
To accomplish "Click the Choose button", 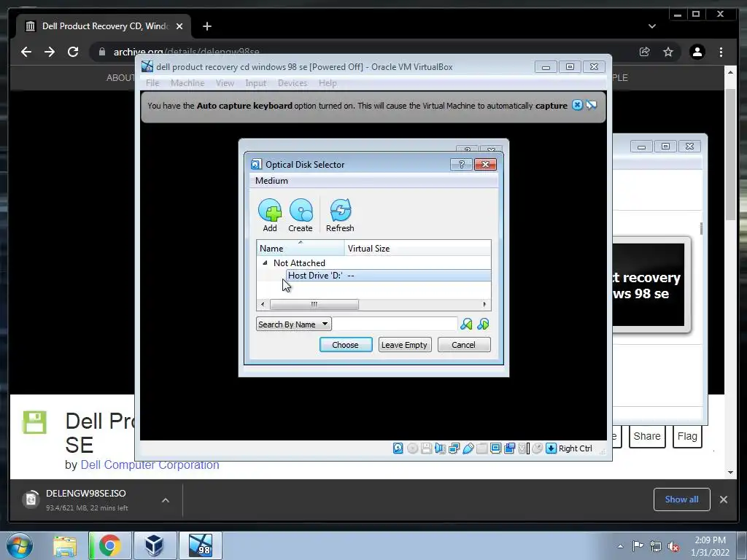I will point(345,345).
